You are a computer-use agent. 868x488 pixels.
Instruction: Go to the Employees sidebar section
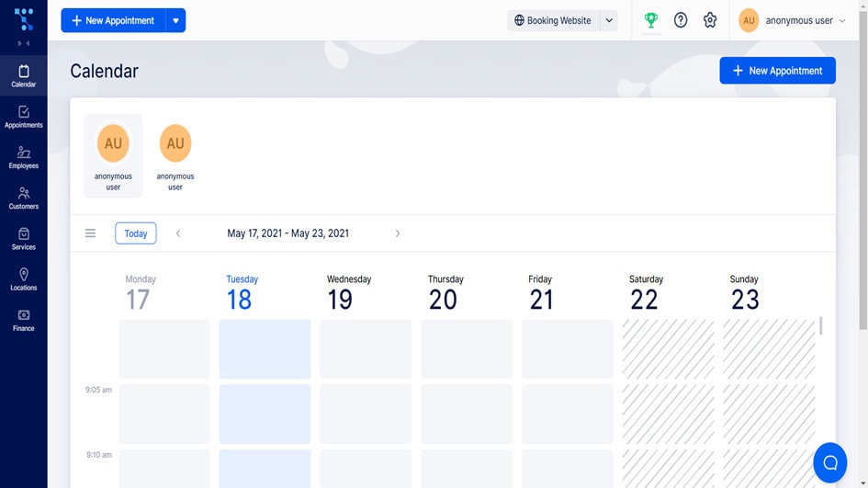pos(23,157)
